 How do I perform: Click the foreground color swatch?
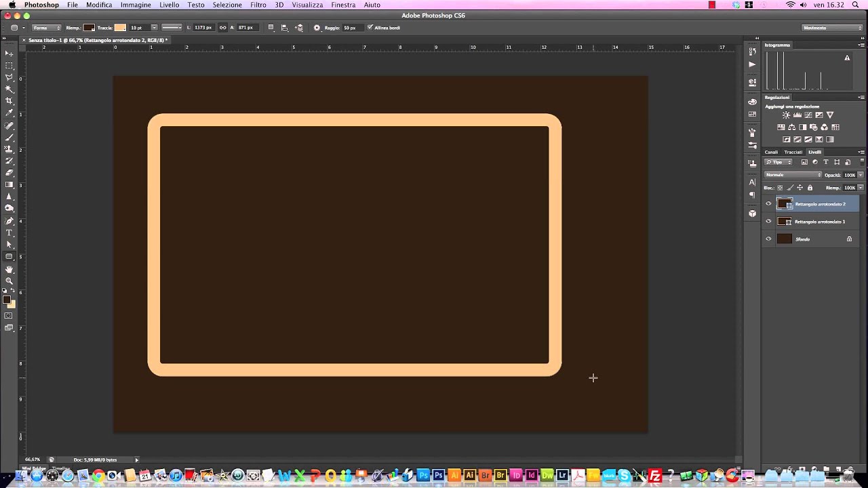pyautogui.click(x=7, y=300)
